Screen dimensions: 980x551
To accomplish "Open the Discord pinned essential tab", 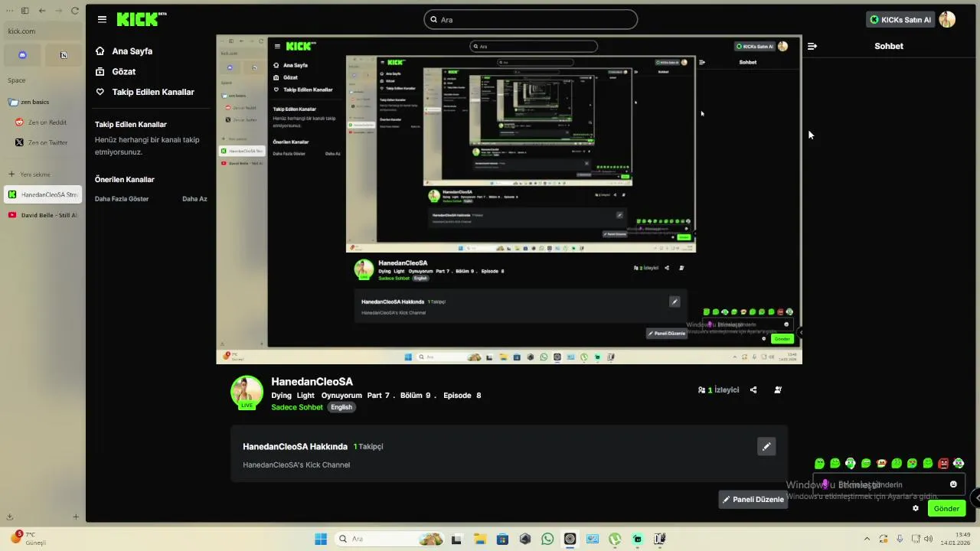I will pos(22,55).
